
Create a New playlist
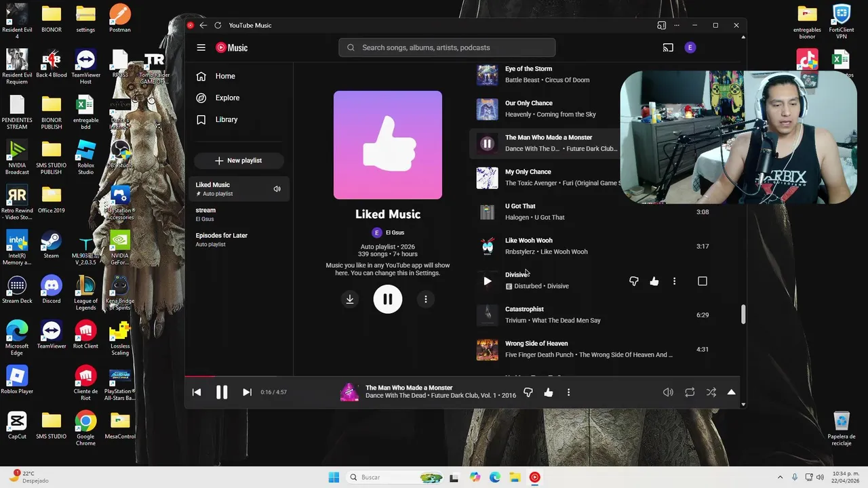(239, 161)
